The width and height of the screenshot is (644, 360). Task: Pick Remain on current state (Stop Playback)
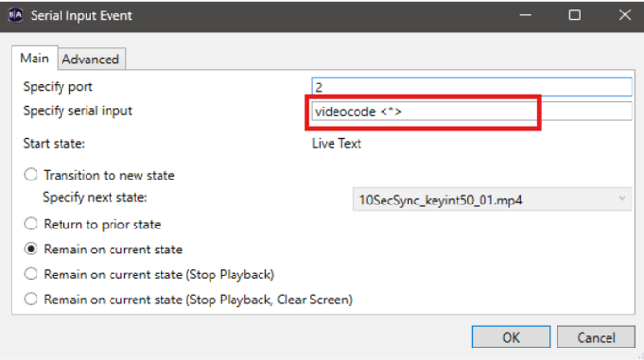pos(31,274)
